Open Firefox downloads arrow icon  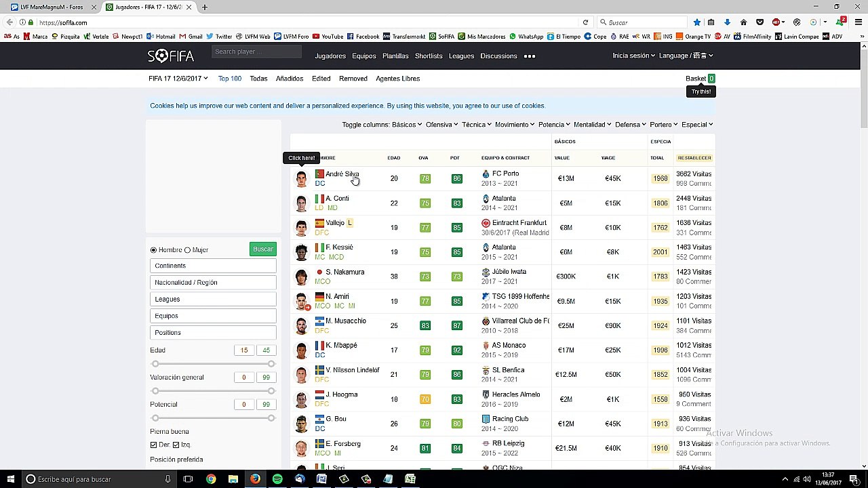click(x=727, y=22)
